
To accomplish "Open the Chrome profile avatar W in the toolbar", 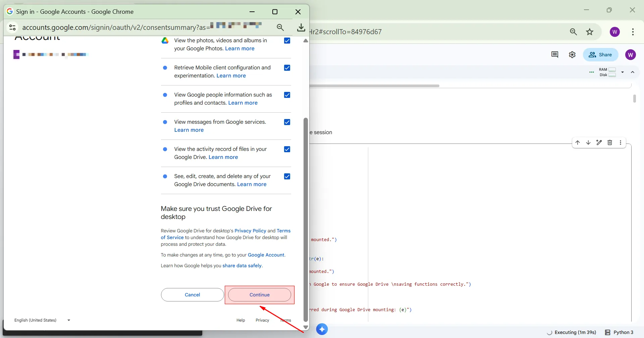I will click(615, 32).
